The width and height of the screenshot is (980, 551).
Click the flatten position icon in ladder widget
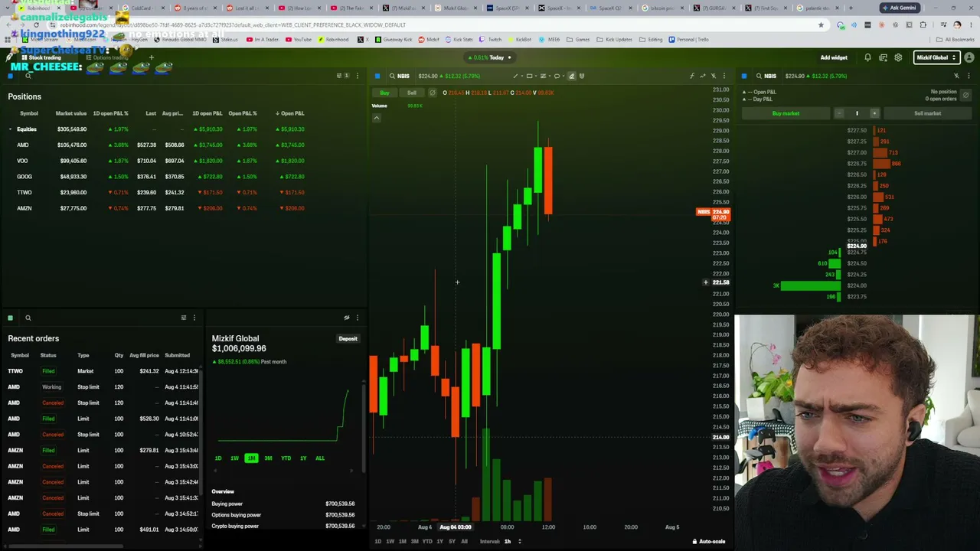[x=965, y=96]
